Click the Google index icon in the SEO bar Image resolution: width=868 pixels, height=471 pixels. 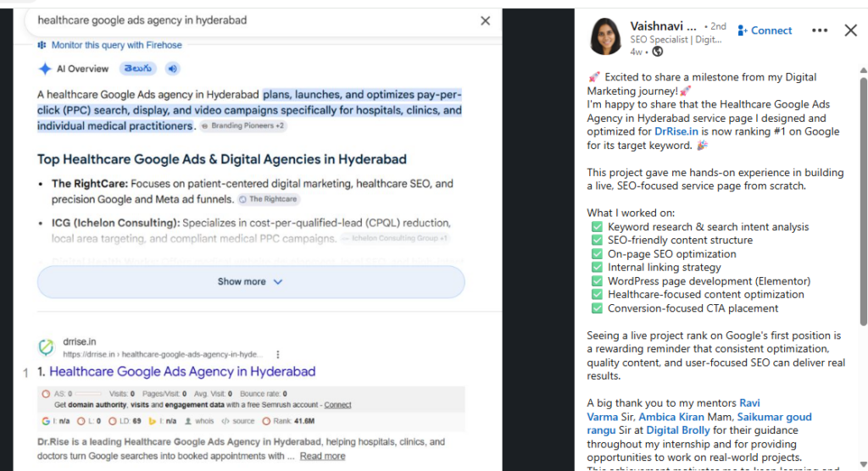pyautogui.click(x=46, y=421)
